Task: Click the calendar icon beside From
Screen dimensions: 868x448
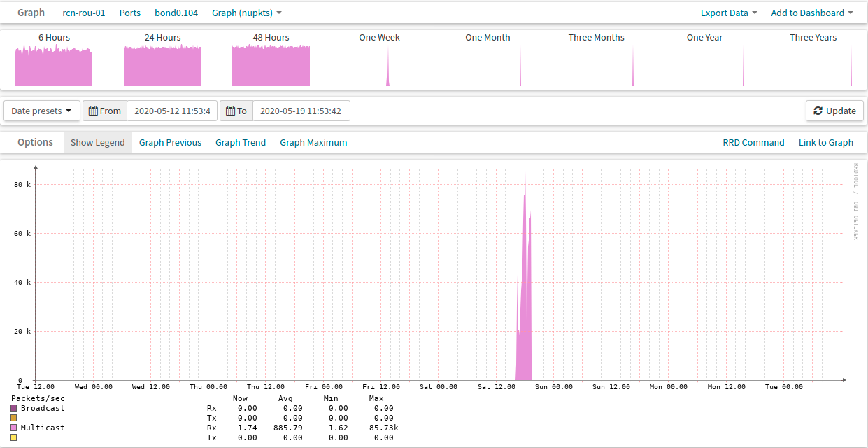Action: point(93,111)
